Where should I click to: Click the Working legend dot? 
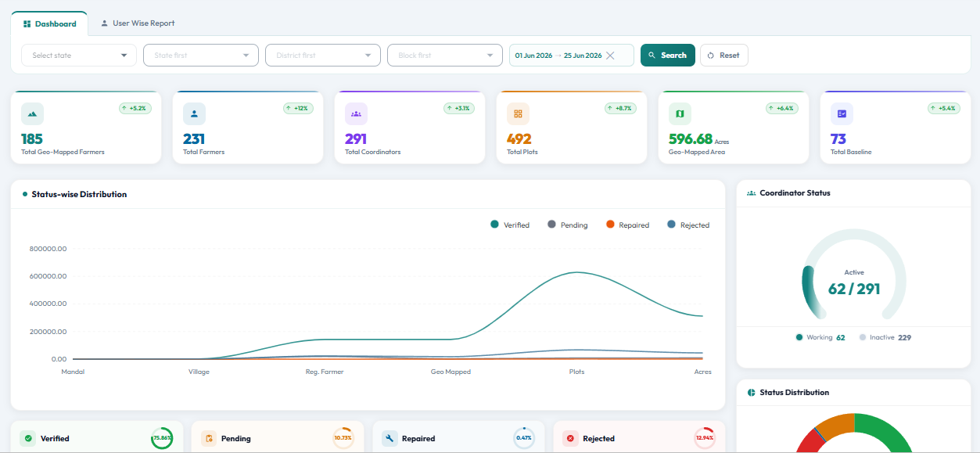799,337
